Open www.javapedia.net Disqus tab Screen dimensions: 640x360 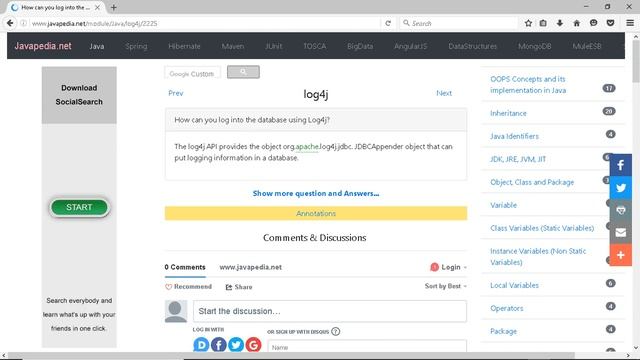coord(251,267)
